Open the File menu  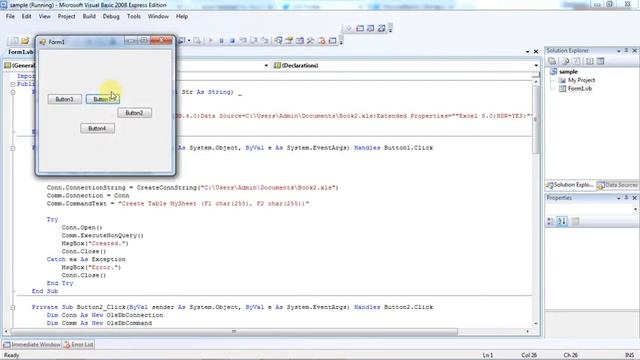pos(10,16)
